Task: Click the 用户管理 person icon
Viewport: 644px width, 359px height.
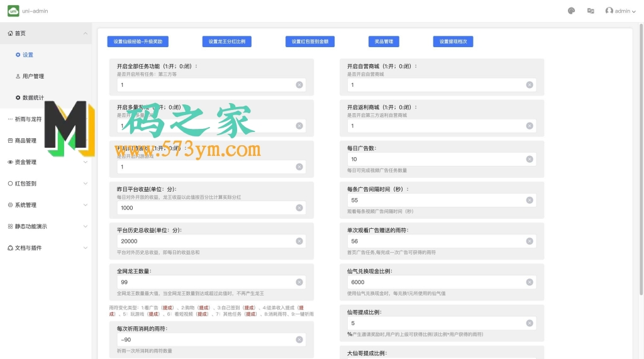Action: 18,76
